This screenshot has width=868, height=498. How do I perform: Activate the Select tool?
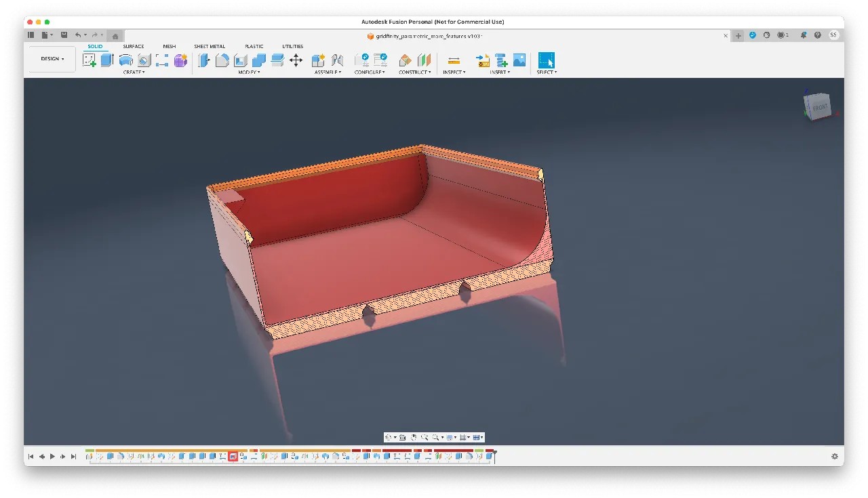pyautogui.click(x=546, y=60)
